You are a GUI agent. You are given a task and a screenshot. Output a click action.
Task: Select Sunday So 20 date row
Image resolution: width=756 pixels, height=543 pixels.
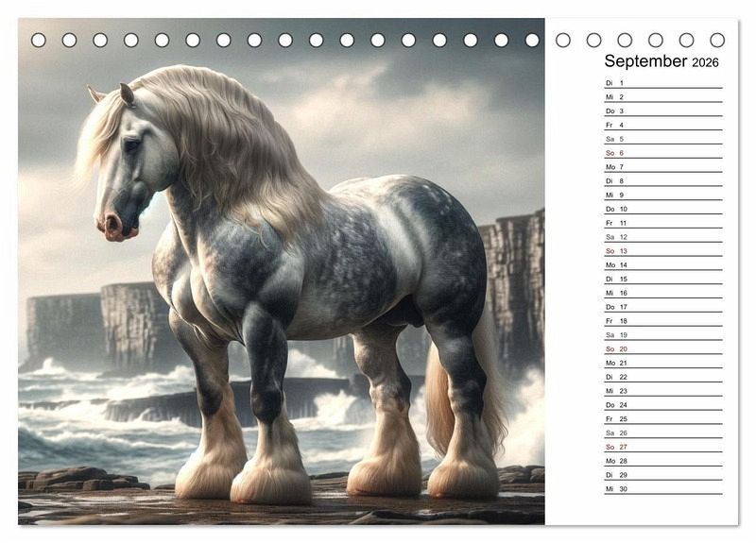[x=662, y=348]
